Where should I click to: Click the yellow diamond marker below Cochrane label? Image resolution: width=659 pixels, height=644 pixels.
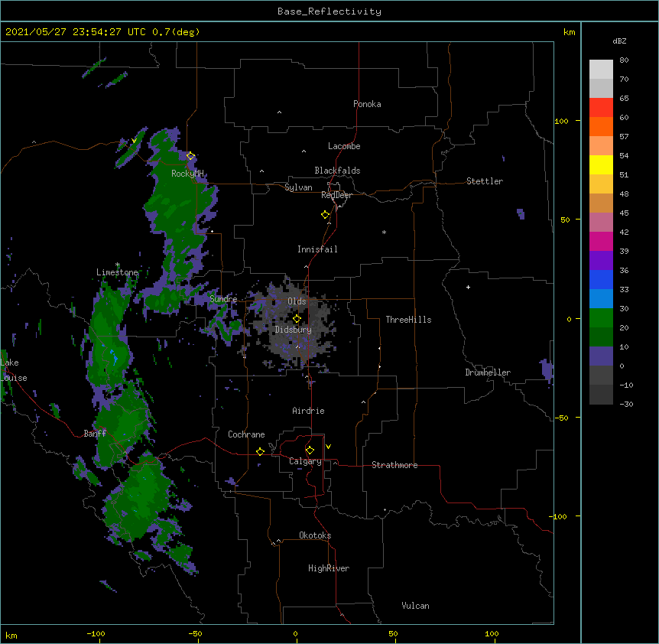(261, 451)
